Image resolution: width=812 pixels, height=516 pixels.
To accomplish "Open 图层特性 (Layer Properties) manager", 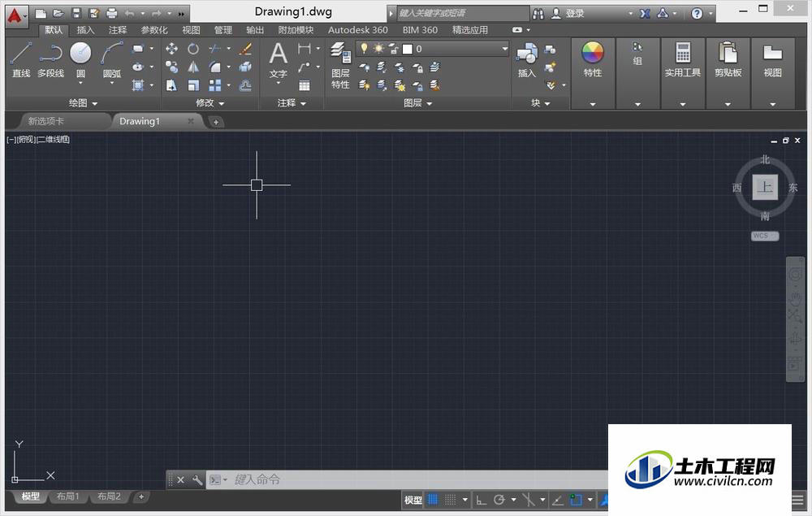I will point(340,66).
